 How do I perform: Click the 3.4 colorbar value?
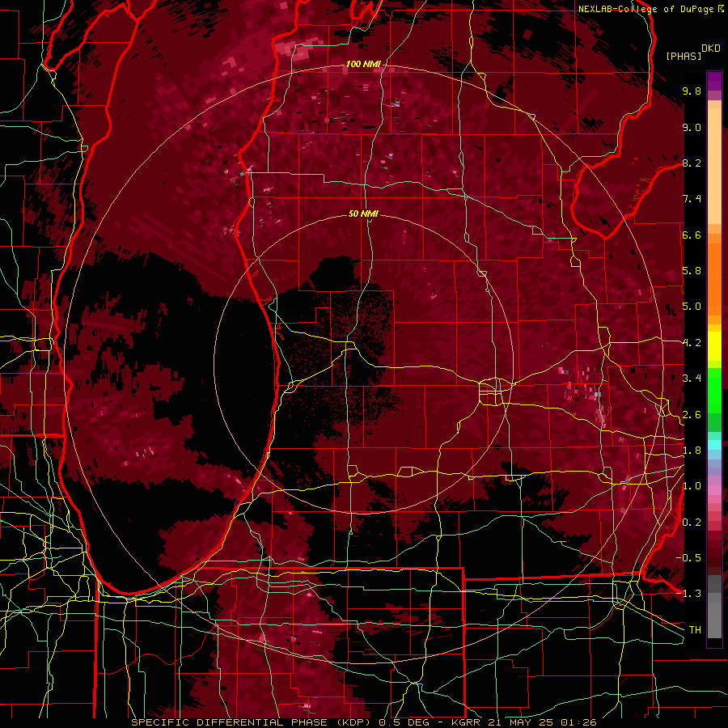point(692,379)
